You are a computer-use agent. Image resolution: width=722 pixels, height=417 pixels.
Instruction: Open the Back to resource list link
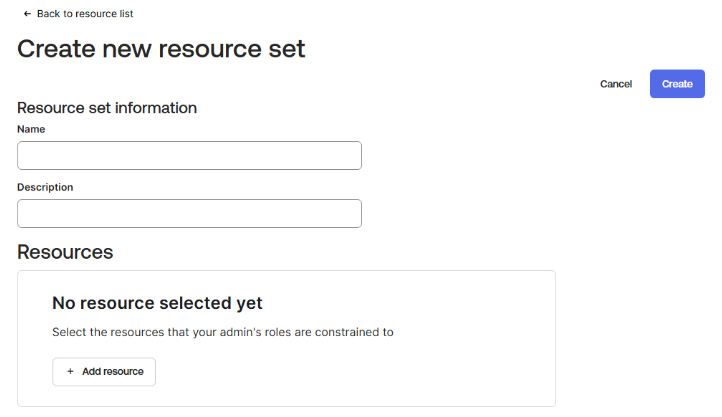click(78, 14)
